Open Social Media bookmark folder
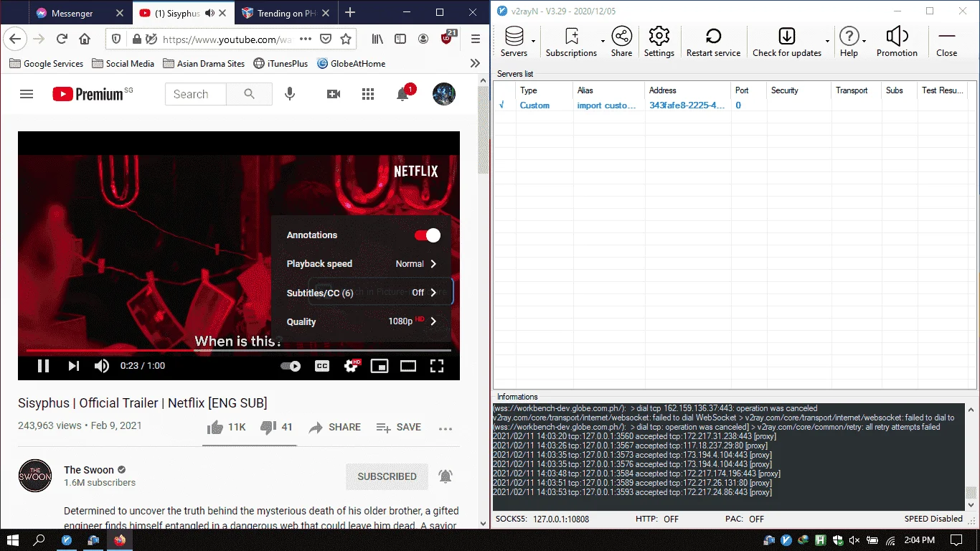This screenshot has width=980, height=551. [x=123, y=63]
